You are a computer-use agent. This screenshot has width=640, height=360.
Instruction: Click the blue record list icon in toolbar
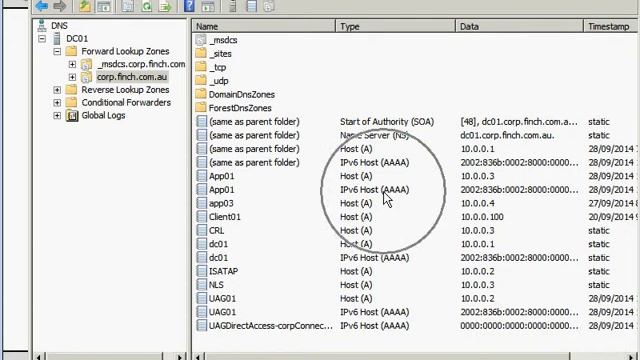coord(251,6)
